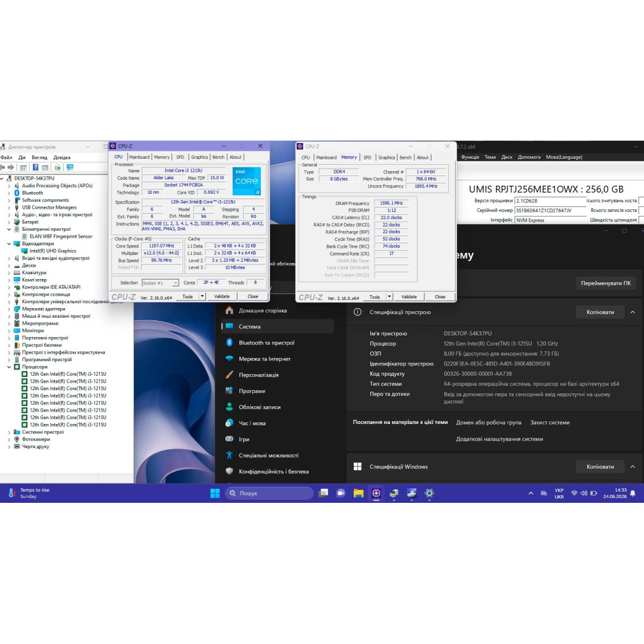The image size is (644, 644).
Task: Click the info circle icon in Специфікації пристрою
Action: point(357,312)
